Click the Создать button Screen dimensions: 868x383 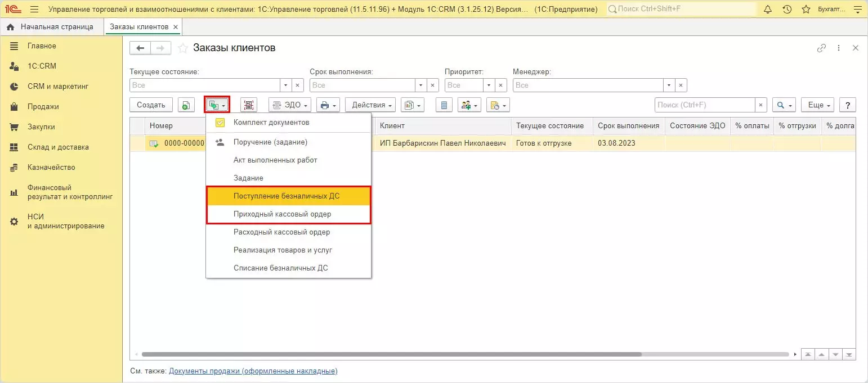pos(151,105)
